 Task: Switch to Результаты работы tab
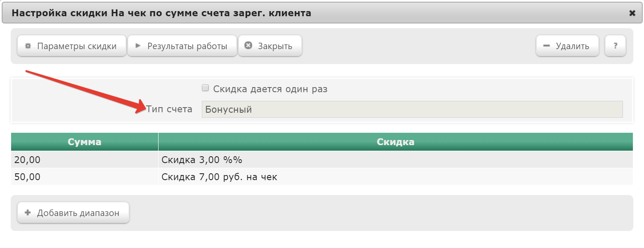click(x=182, y=46)
